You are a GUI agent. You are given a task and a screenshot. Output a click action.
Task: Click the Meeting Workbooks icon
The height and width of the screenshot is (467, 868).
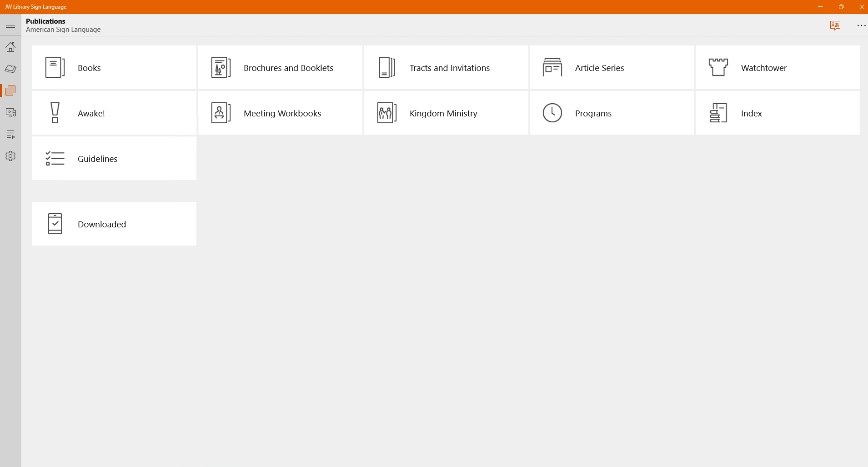click(221, 113)
